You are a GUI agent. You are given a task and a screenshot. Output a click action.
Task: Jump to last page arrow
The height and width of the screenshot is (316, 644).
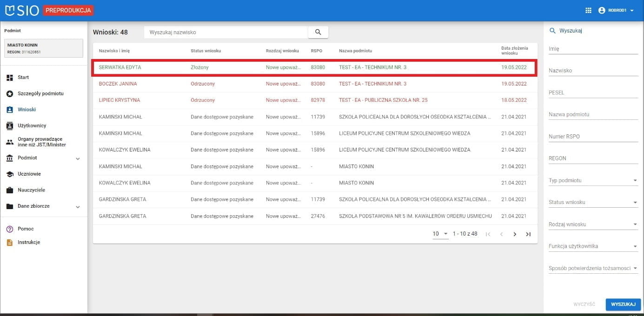(528, 234)
